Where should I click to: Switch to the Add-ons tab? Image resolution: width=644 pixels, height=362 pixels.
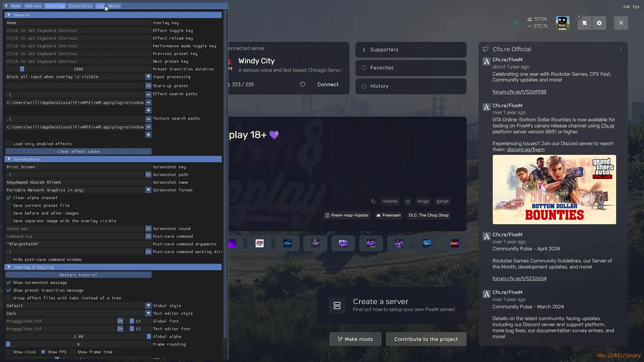(x=33, y=6)
